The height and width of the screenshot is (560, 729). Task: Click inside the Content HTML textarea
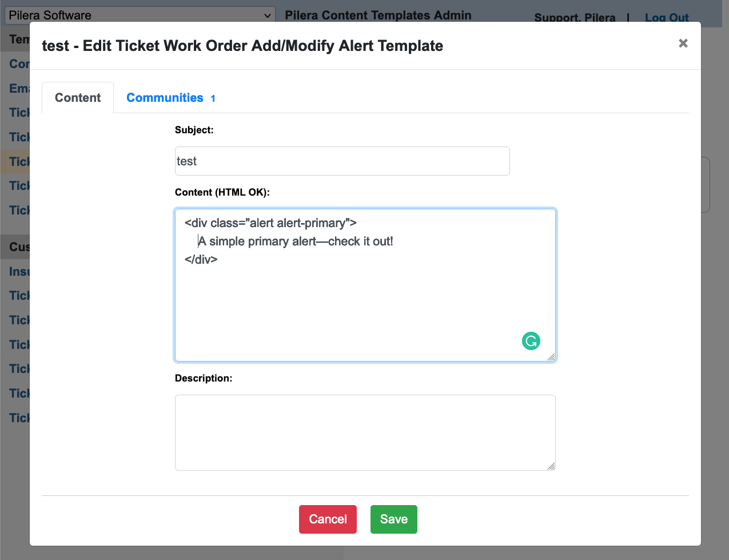pyautogui.click(x=365, y=285)
